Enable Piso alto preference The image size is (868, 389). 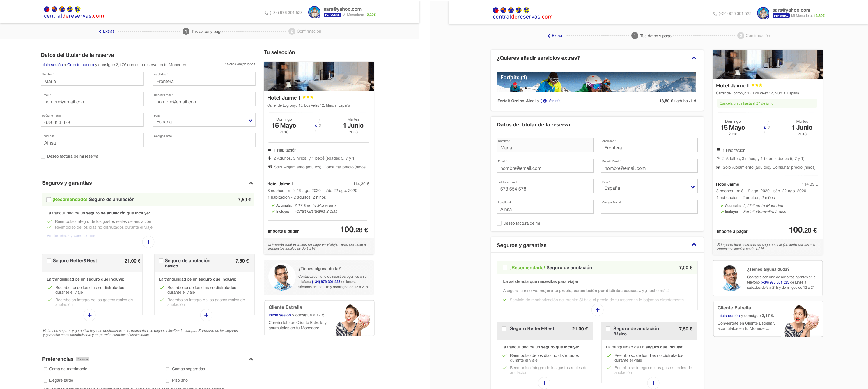click(x=167, y=381)
